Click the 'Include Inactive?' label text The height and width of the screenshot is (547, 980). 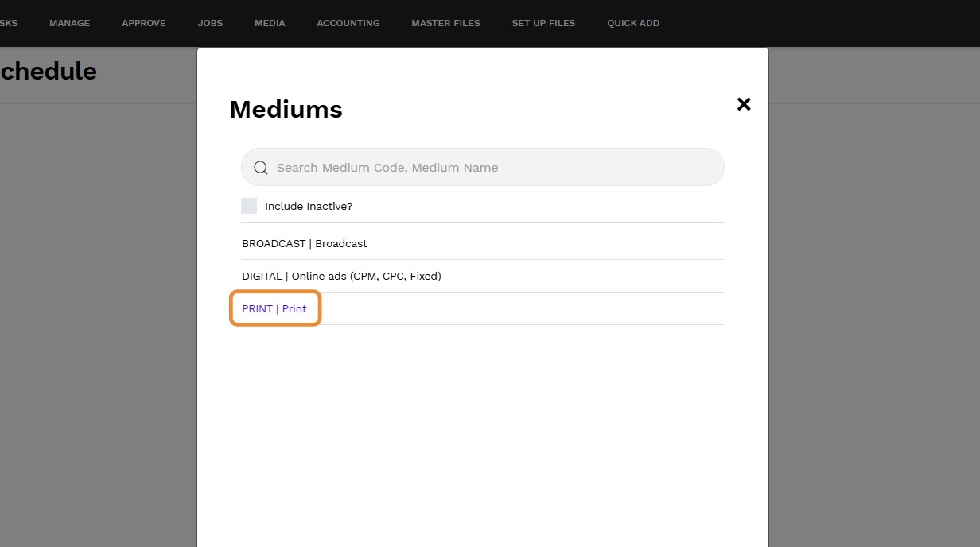pos(309,206)
